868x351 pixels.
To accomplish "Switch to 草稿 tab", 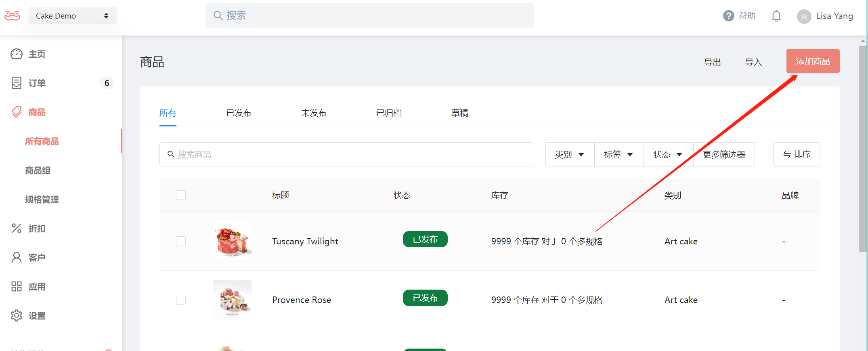I will [460, 113].
